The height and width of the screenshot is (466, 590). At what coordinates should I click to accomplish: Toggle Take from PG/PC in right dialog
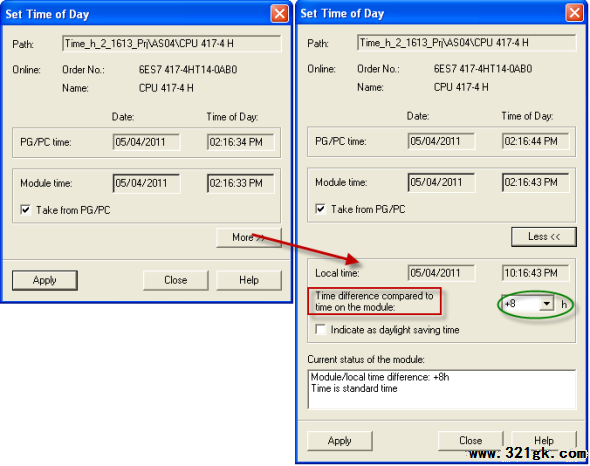coord(321,209)
